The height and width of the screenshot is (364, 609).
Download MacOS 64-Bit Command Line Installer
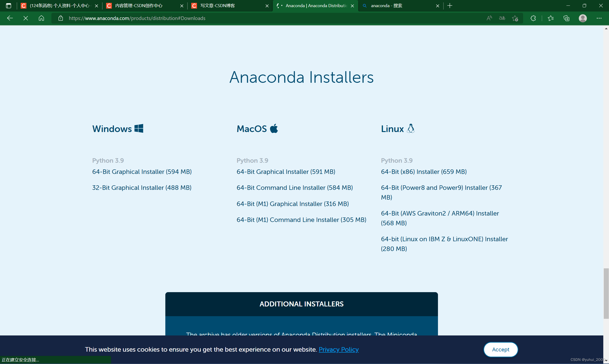click(x=295, y=188)
